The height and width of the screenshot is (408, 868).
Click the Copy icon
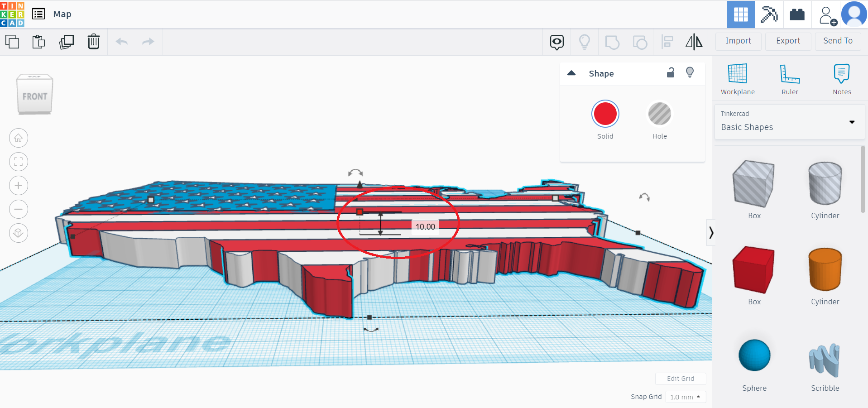(12, 42)
